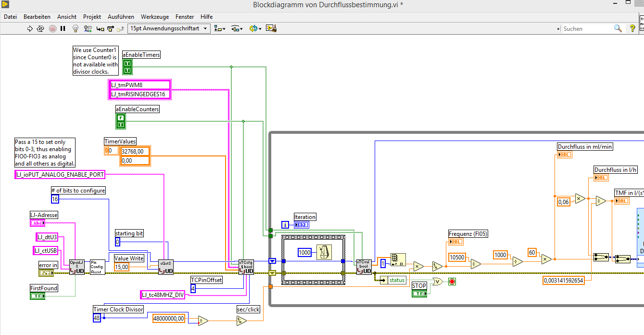Click the Pause button in the toolbar
Image resolution: width=644 pixels, height=335 pixels.
pos(63,29)
